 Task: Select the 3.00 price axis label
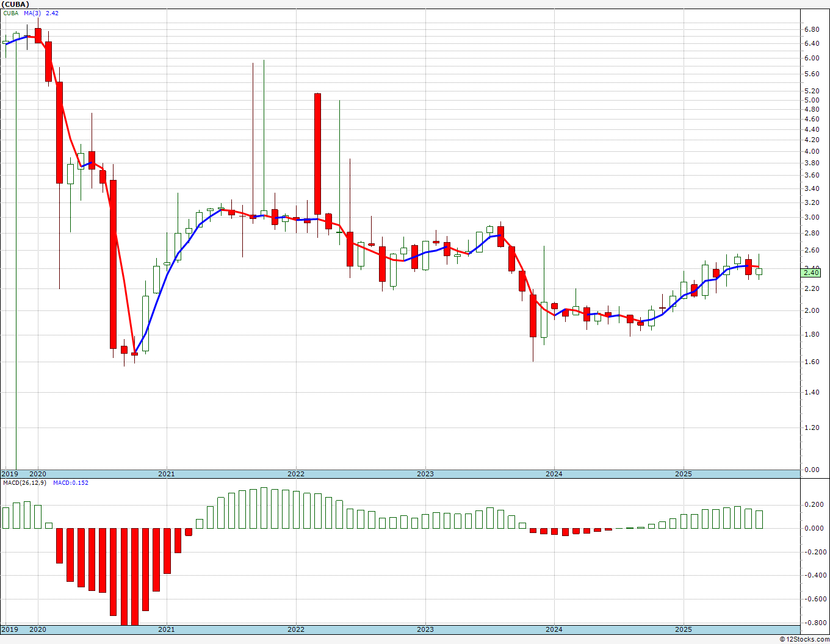pyautogui.click(x=811, y=218)
